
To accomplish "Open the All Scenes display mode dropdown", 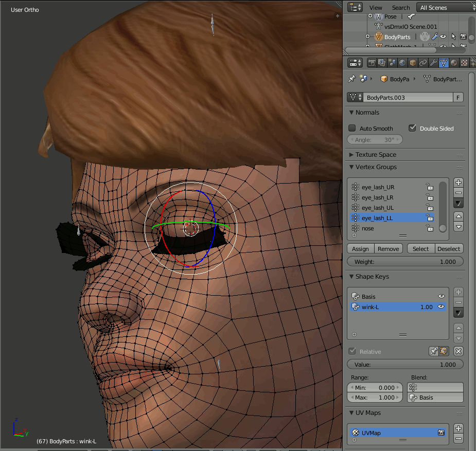I will click(x=445, y=8).
